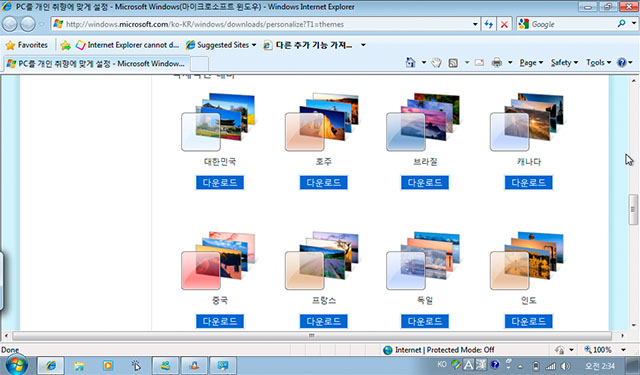This screenshot has width=640, height=375.
Task: Click the Stop loading red X icon
Action: tap(504, 24)
